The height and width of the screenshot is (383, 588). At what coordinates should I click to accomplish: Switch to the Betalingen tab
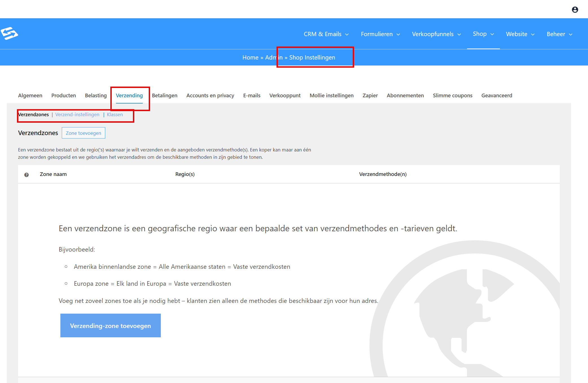164,95
